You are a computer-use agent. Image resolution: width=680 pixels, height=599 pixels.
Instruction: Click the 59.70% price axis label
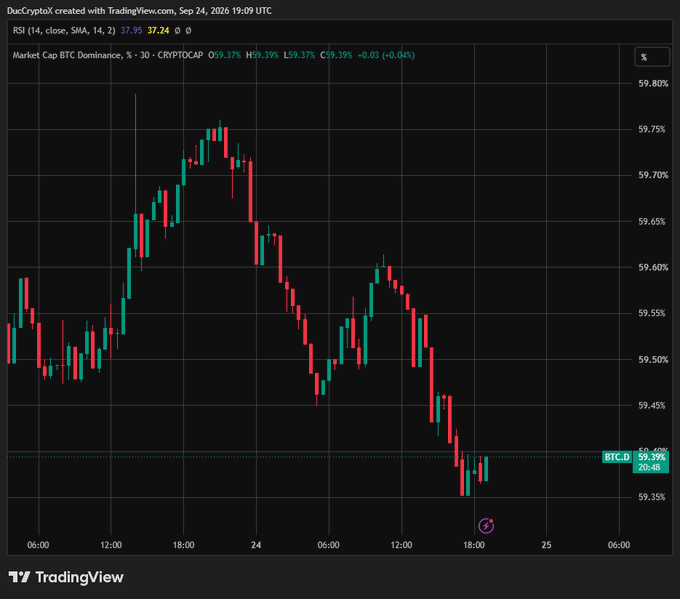(653, 175)
